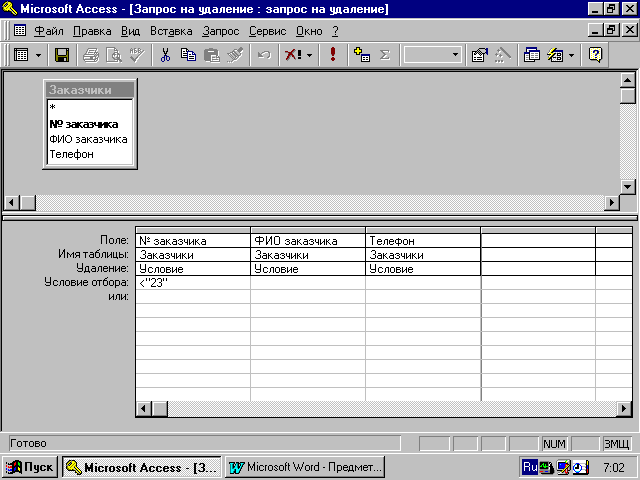Click the upper pane scroll left arrow
This screenshot has width=640, height=480.
(12, 202)
